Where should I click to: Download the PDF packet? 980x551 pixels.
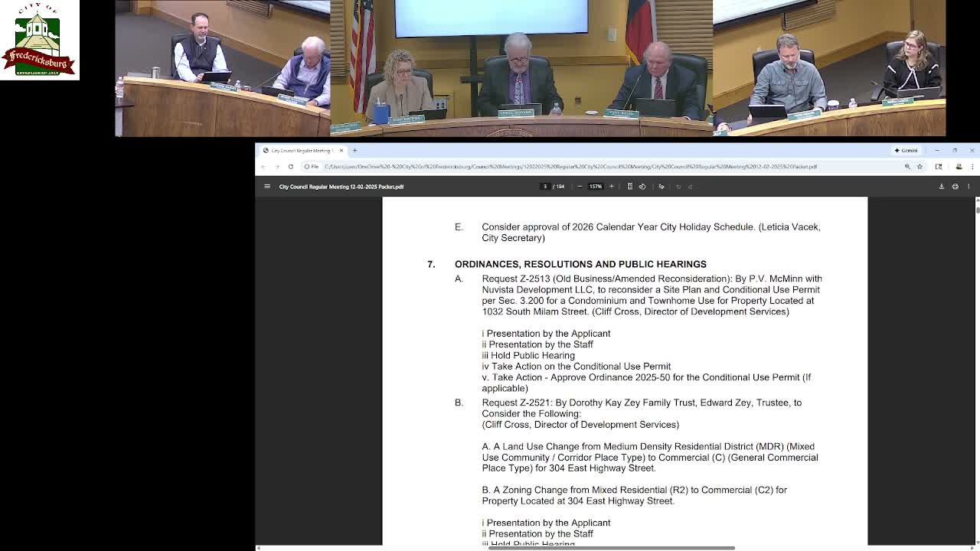[942, 187]
